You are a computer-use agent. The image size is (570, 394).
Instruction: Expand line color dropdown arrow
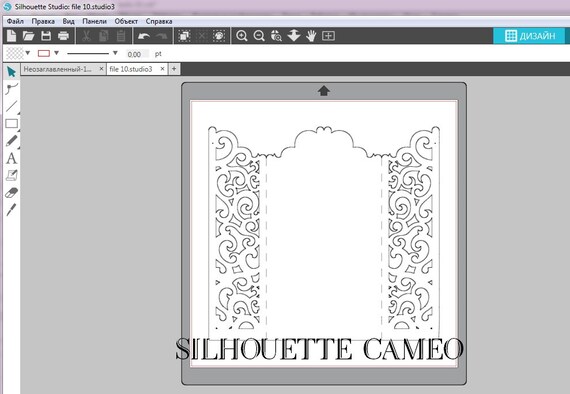click(x=56, y=53)
